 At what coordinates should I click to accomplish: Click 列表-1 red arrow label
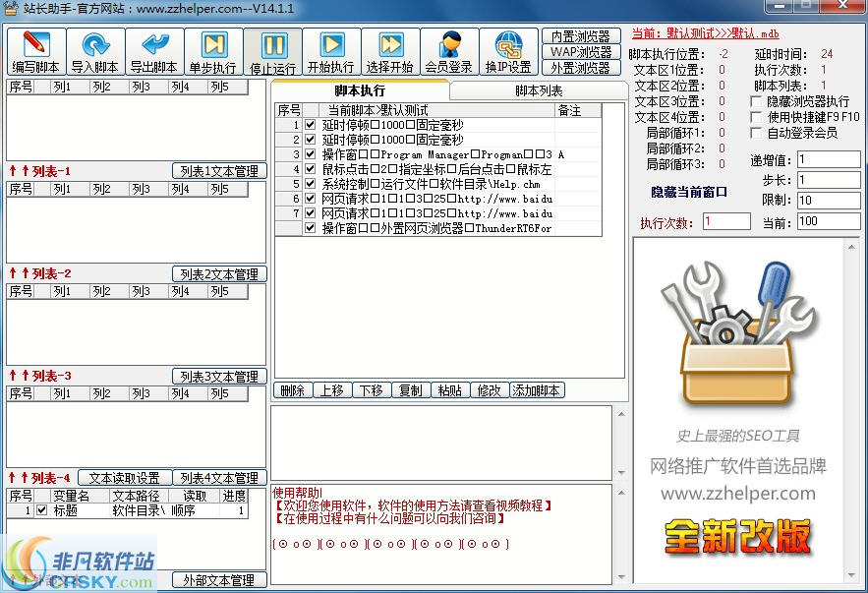40,171
